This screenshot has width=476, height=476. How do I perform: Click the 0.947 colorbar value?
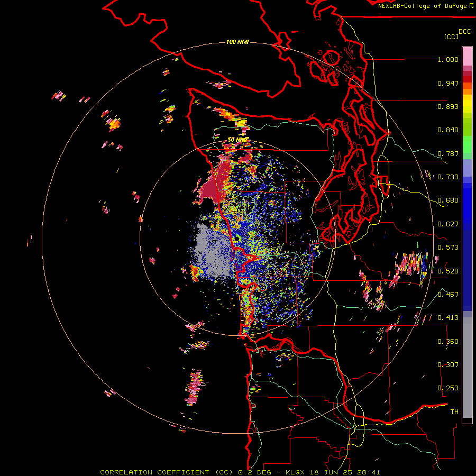pos(448,83)
